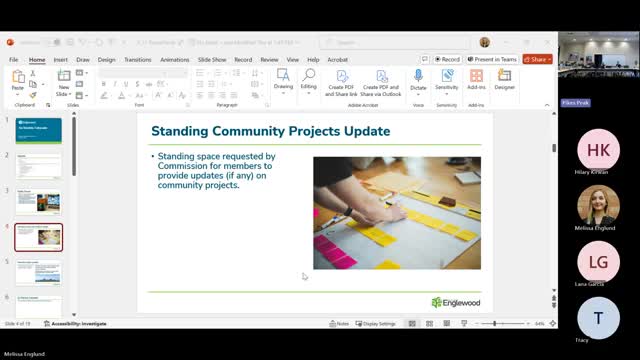The width and height of the screenshot is (640, 360).
Task: Select slide 5 thumbnail
Action: click(x=39, y=273)
